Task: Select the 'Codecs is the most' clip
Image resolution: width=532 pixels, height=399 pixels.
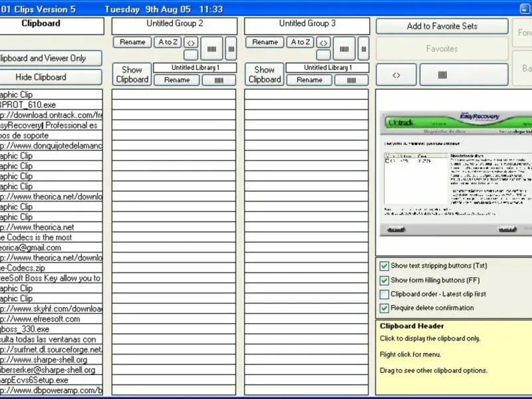Action: click(x=51, y=237)
